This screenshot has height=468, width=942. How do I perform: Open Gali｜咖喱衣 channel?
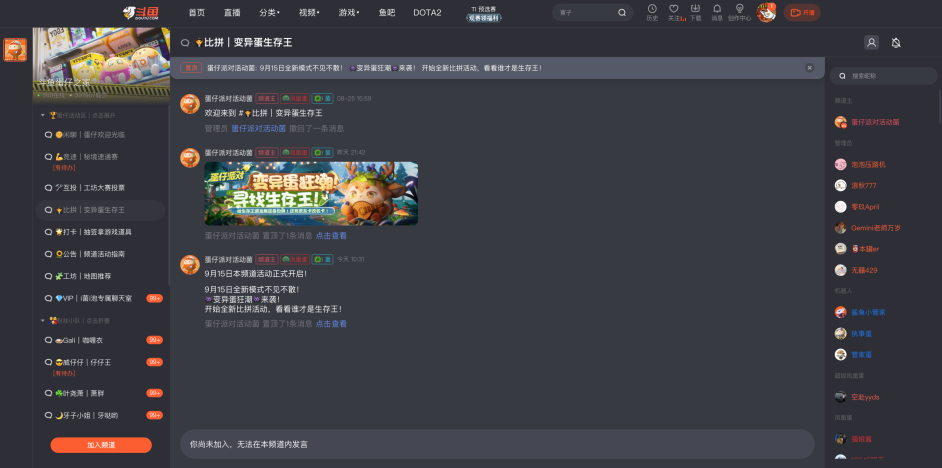click(100, 340)
